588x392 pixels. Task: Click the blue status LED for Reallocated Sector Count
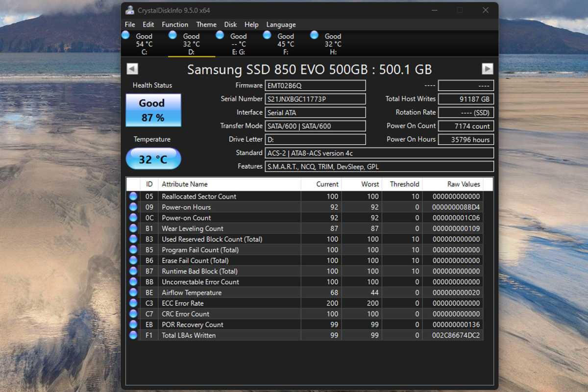pyautogui.click(x=133, y=196)
